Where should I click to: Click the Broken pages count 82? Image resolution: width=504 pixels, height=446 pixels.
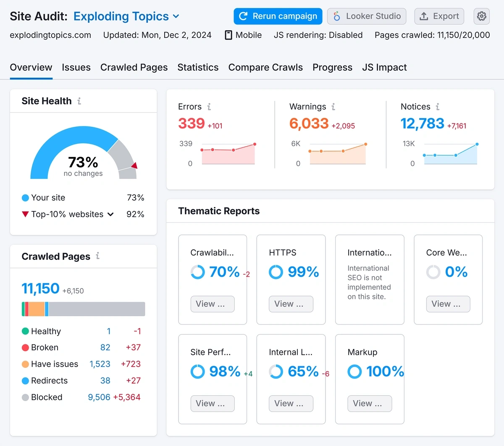(105, 348)
